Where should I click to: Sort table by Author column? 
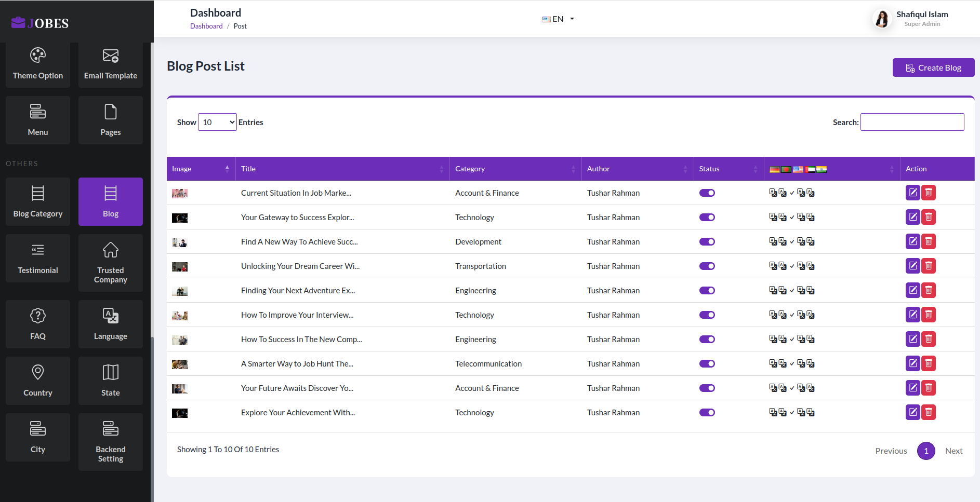point(638,169)
